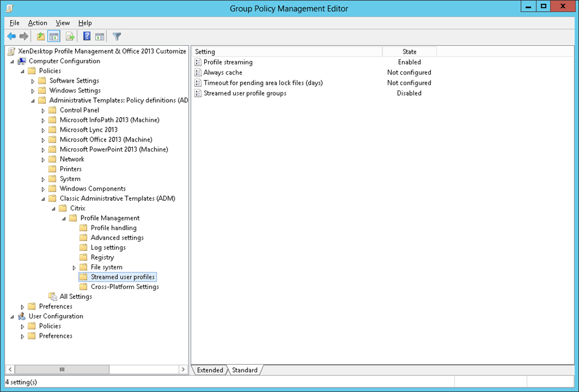This screenshot has height=392, width=579.
Task: Select Cross-Platform Settings folder in tree
Action: pos(124,287)
